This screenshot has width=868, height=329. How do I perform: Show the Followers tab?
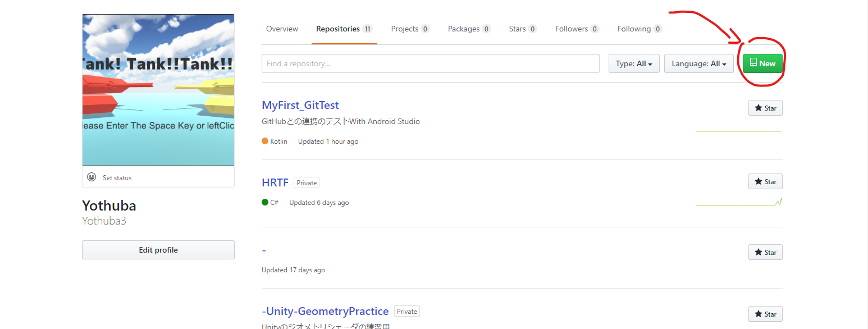[x=577, y=29]
